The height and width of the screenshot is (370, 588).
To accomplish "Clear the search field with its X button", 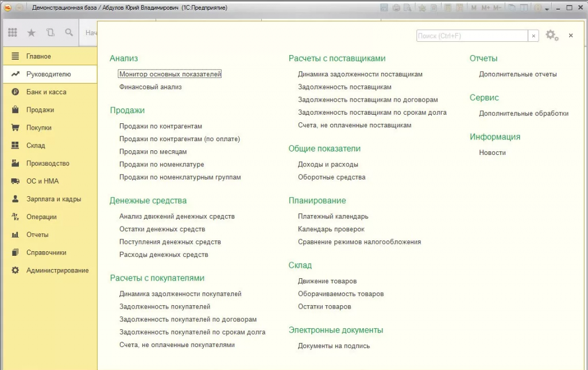I will coord(533,36).
